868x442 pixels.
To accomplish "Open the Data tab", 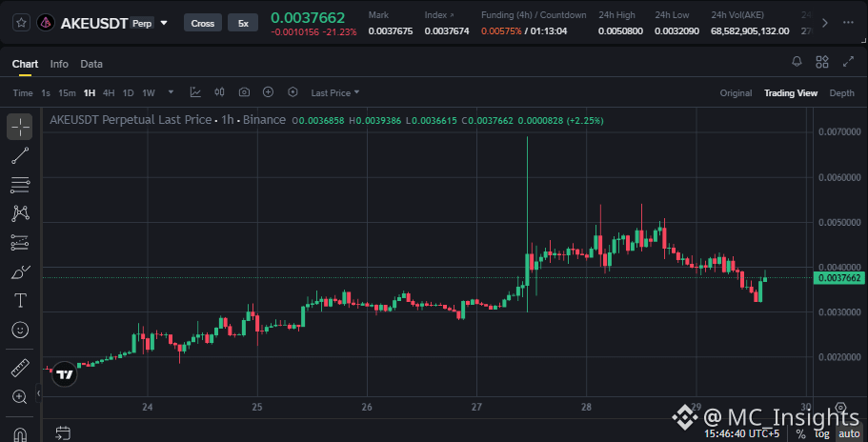I will tap(91, 64).
